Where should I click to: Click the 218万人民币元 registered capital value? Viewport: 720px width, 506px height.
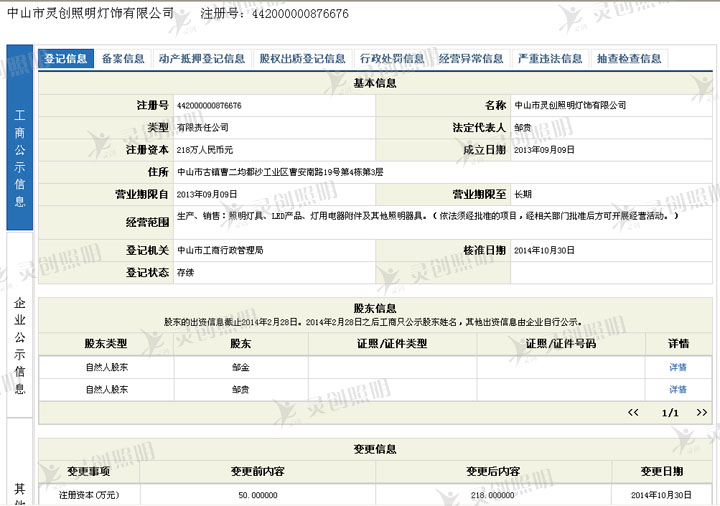(205, 150)
